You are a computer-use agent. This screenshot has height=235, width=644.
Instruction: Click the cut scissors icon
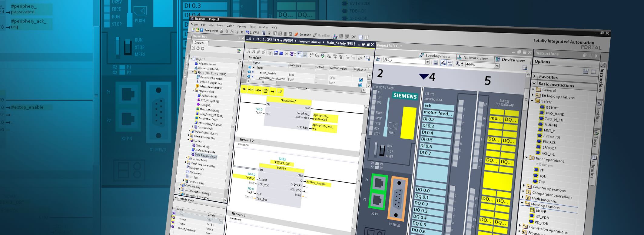227,31
